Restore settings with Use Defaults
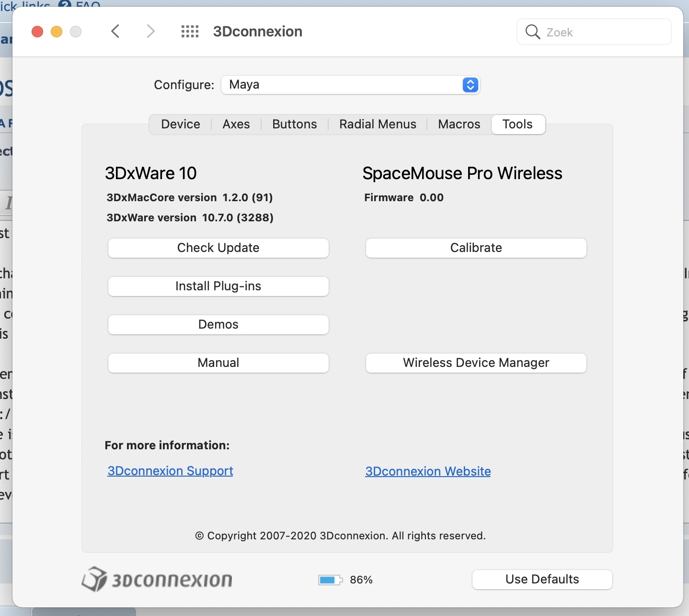Screen dimensions: 689x616 [x=542, y=580]
